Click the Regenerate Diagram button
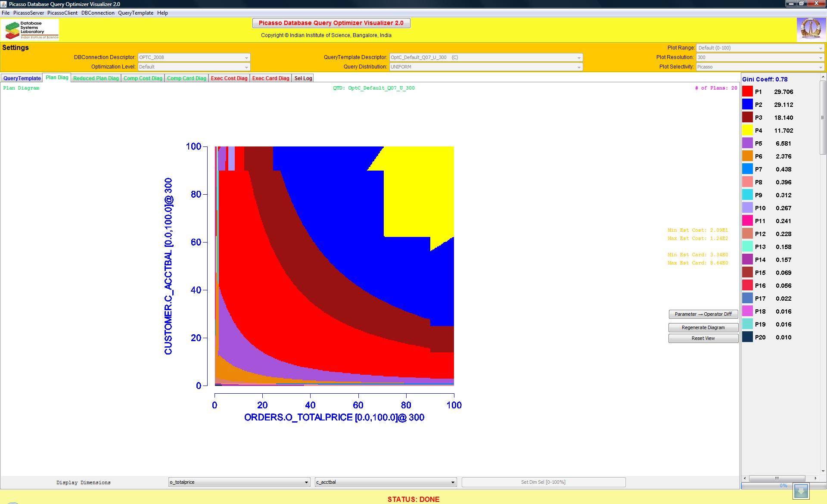The image size is (827, 504). tap(703, 327)
